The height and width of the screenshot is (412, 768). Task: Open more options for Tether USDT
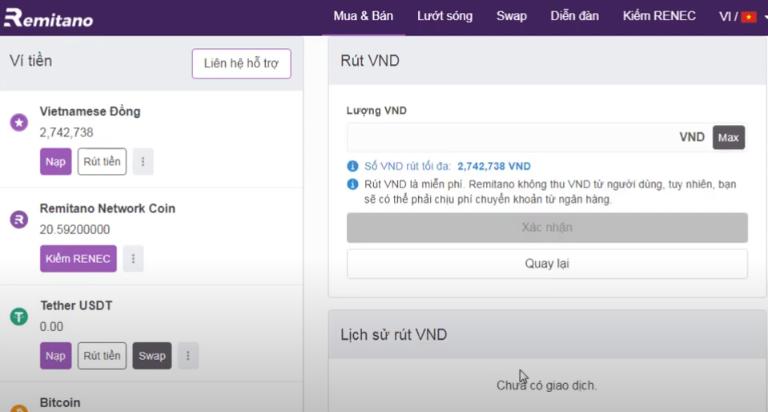(x=187, y=355)
